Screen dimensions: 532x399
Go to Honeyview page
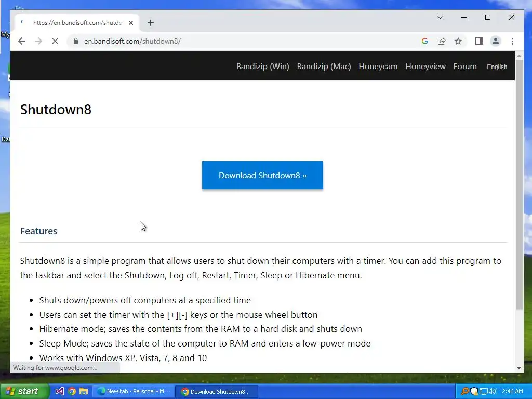click(425, 66)
